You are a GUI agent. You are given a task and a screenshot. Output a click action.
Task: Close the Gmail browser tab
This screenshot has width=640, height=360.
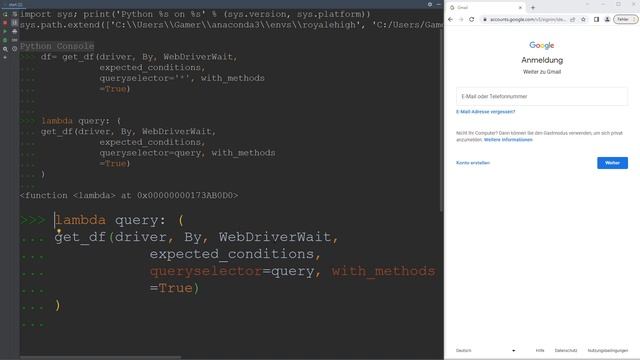point(520,7)
